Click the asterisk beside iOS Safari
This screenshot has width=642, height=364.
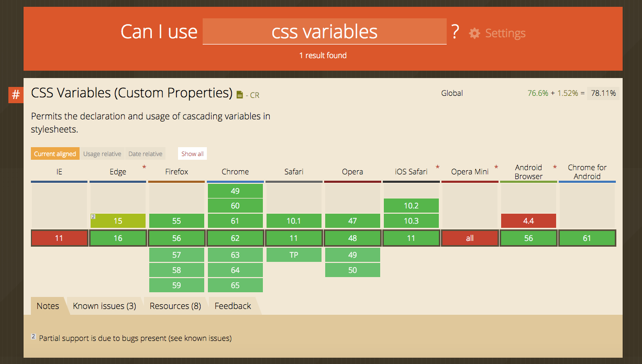[x=437, y=168]
